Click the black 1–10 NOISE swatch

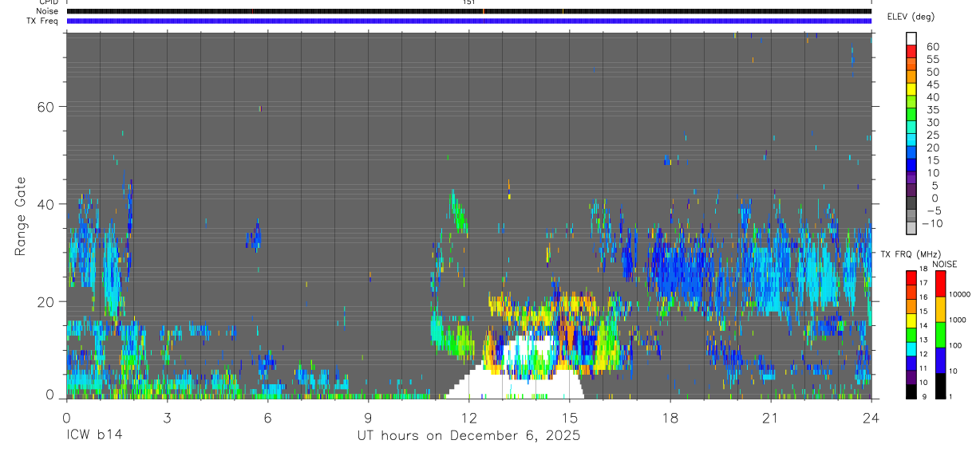940,386
